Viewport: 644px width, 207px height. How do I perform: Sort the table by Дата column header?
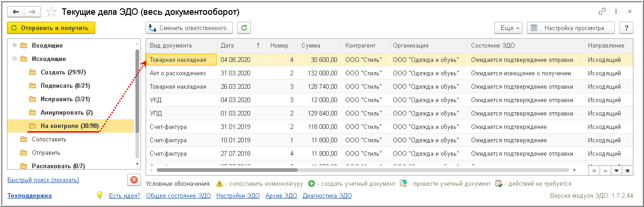240,45
